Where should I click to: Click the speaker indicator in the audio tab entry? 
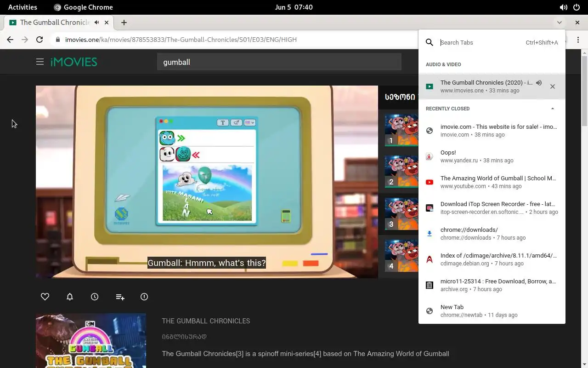(539, 83)
